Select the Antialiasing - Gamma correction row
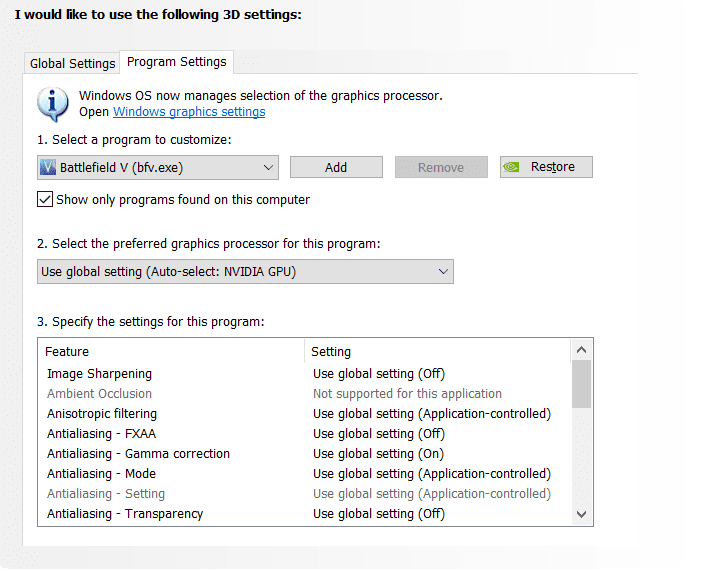 pyautogui.click(x=304, y=454)
